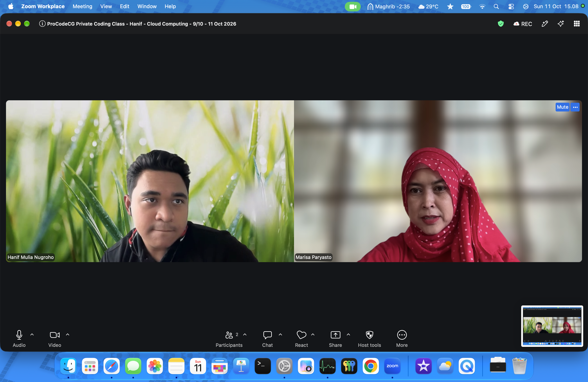Open the Zoom Workplace app menu
The height and width of the screenshot is (382, 588).
tap(43, 6)
